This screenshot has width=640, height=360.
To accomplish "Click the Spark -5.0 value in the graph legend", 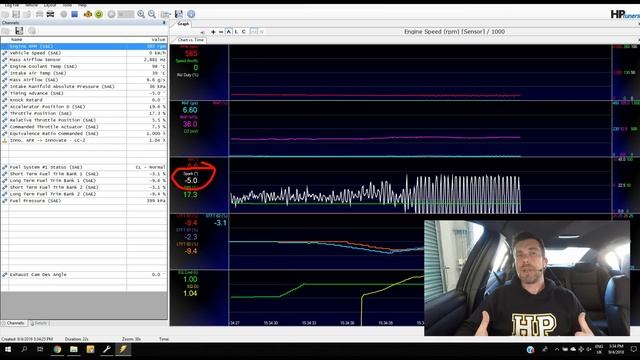I will 191,180.
